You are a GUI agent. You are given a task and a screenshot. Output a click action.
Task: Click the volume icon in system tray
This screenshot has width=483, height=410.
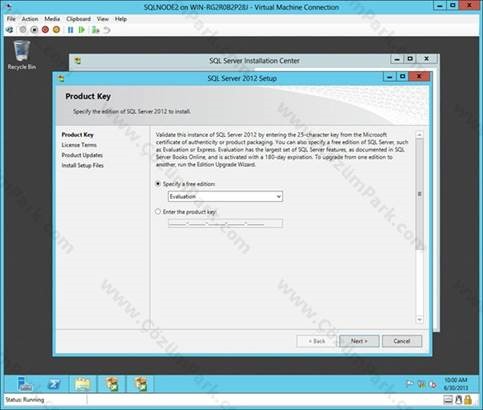tap(433, 384)
